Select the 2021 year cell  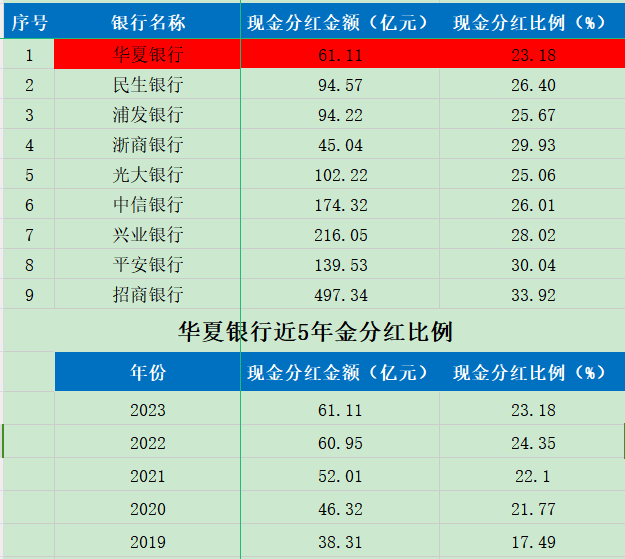(x=147, y=475)
